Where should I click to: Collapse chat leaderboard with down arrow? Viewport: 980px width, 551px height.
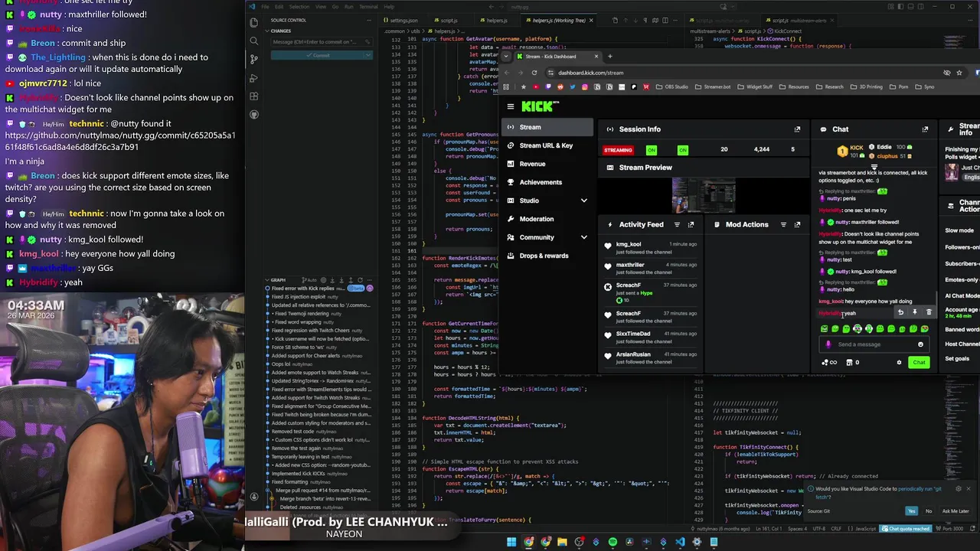(874, 167)
